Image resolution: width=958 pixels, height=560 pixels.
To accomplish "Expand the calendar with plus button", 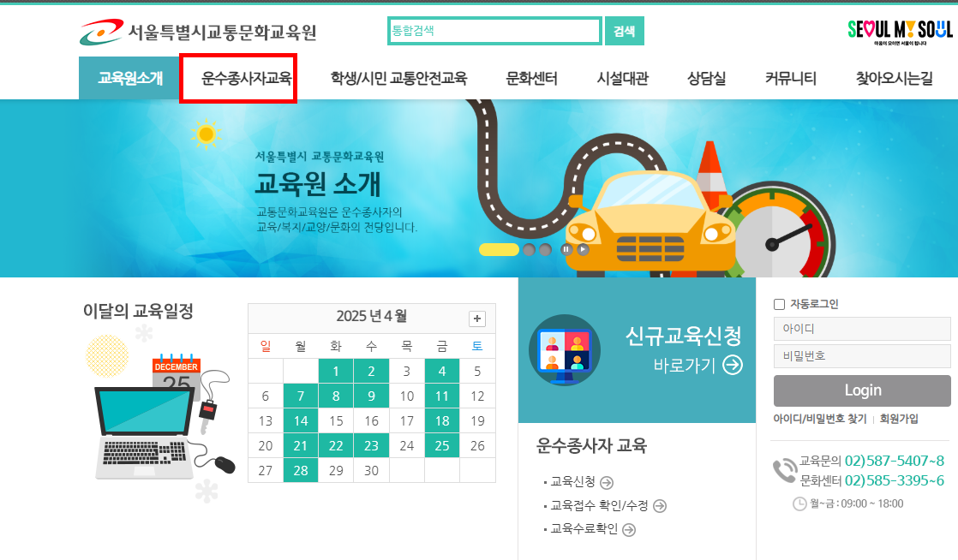I will pyautogui.click(x=477, y=319).
